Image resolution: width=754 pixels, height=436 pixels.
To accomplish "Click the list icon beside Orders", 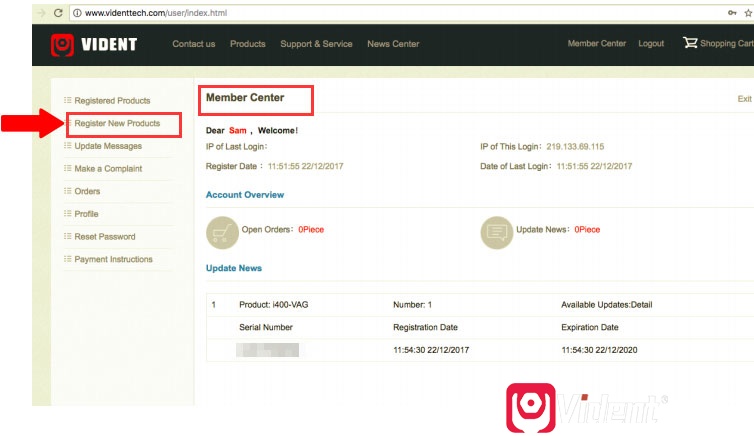I will click(x=68, y=191).
